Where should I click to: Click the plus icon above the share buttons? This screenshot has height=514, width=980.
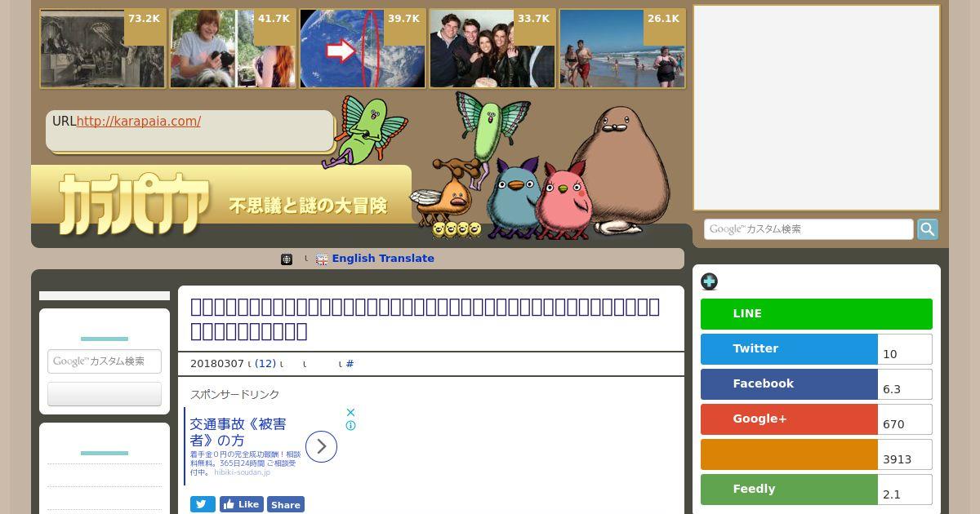tap(709, 281)
